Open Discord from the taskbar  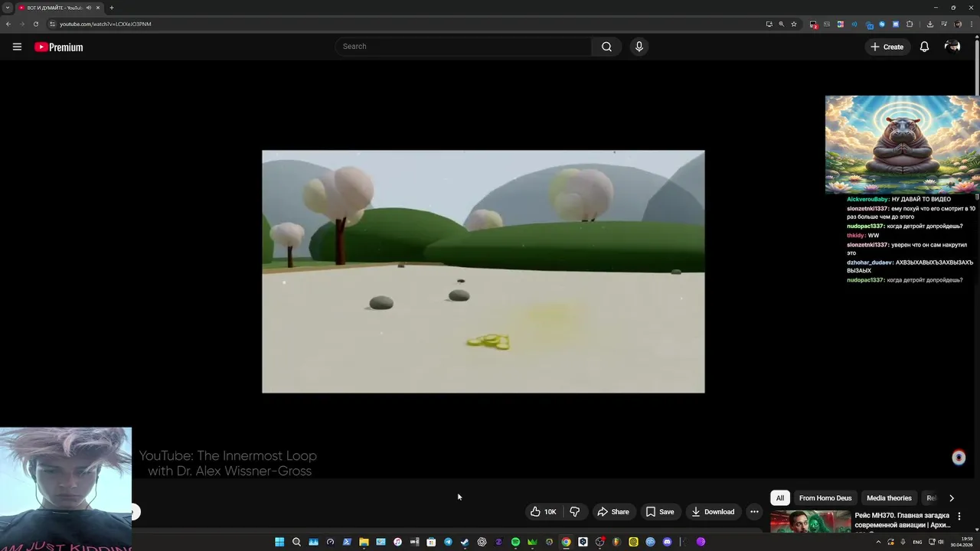coord(667,542)
